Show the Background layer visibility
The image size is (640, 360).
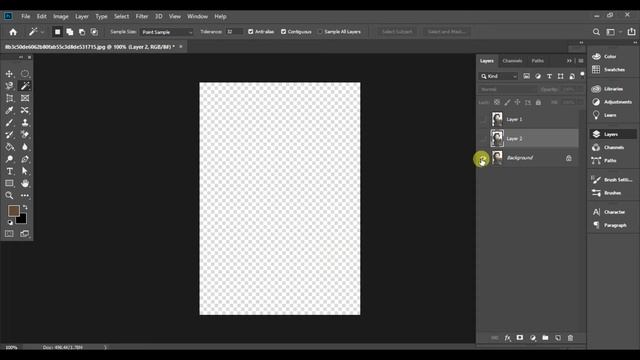click(483, 158)
